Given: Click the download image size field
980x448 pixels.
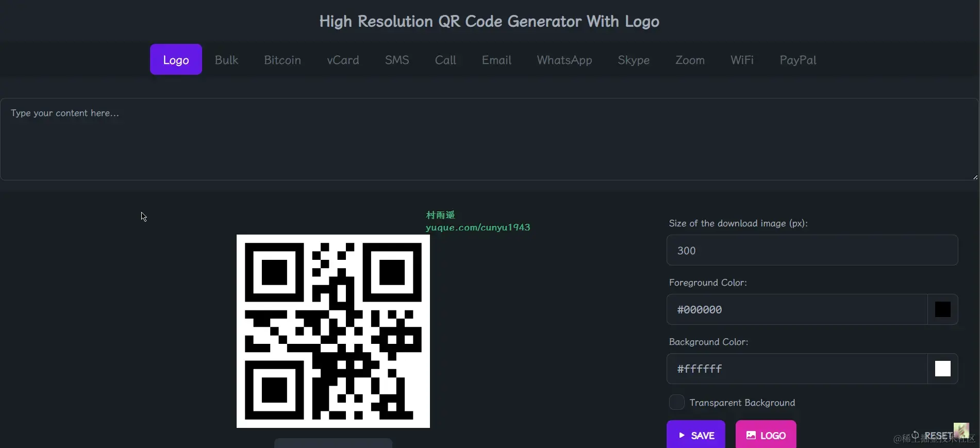Looking at the screenshot, I should (812, 250).
